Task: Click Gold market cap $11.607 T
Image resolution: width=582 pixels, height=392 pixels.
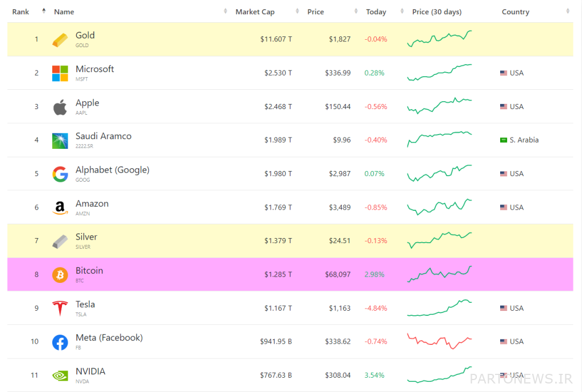Action: [x=276, y=39]
